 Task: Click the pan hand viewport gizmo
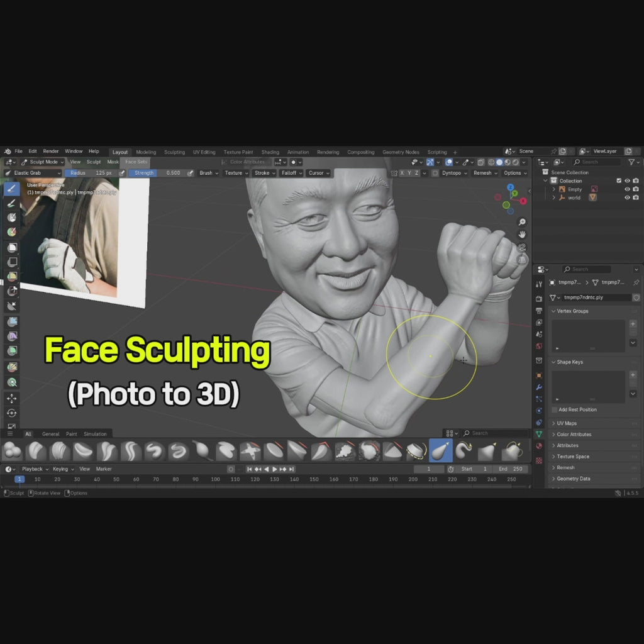[x=522, y=235]
